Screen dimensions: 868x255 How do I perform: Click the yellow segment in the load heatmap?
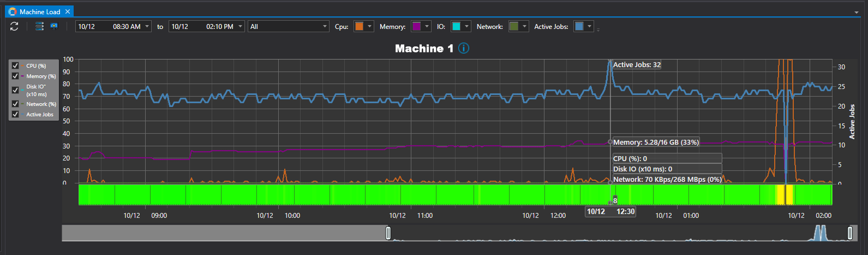(x=789, y=195)
